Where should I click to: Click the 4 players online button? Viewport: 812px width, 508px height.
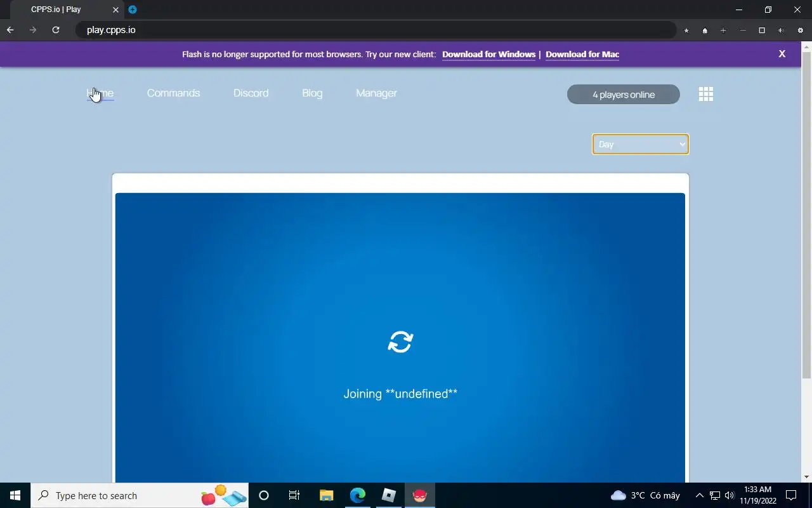point(624,95)
